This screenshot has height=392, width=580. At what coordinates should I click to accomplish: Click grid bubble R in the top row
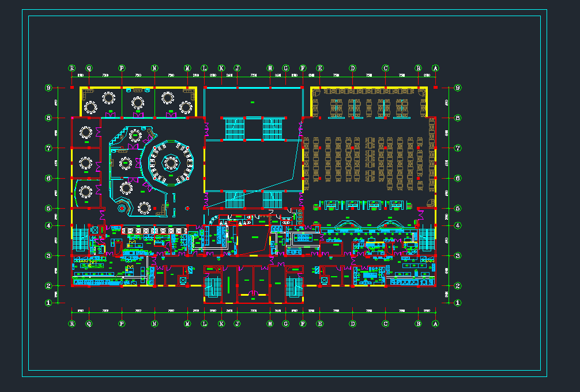[72, 68]
